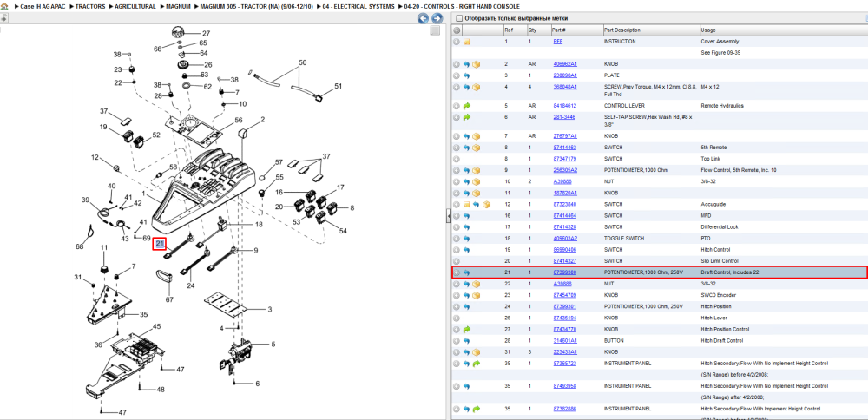Select callout 27 at top of diagram
This screenshot has height=420, width=868.
click(x=206, y=33)
